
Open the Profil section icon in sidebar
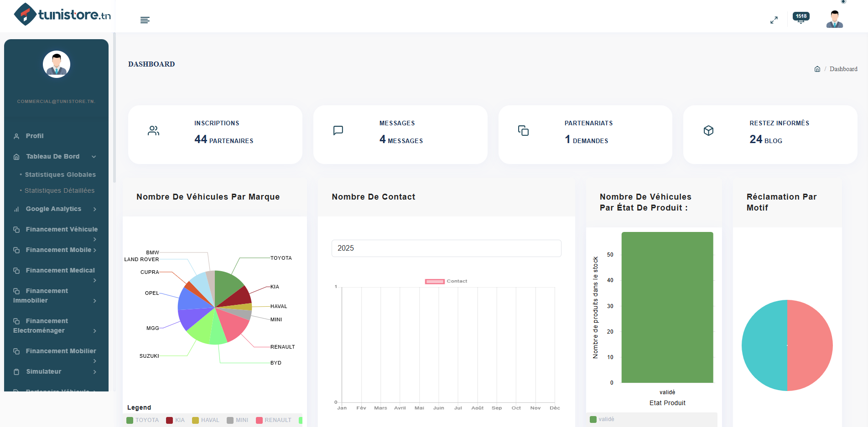(x=16, y=136)
